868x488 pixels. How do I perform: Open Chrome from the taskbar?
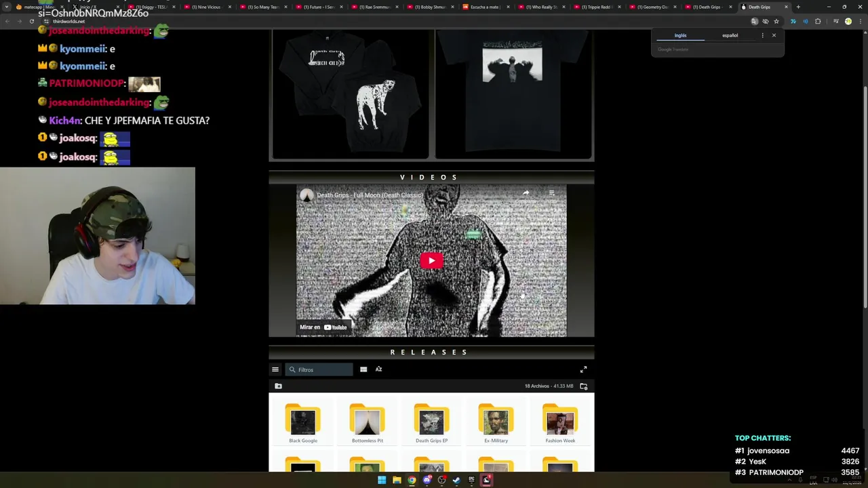(412, 480)
